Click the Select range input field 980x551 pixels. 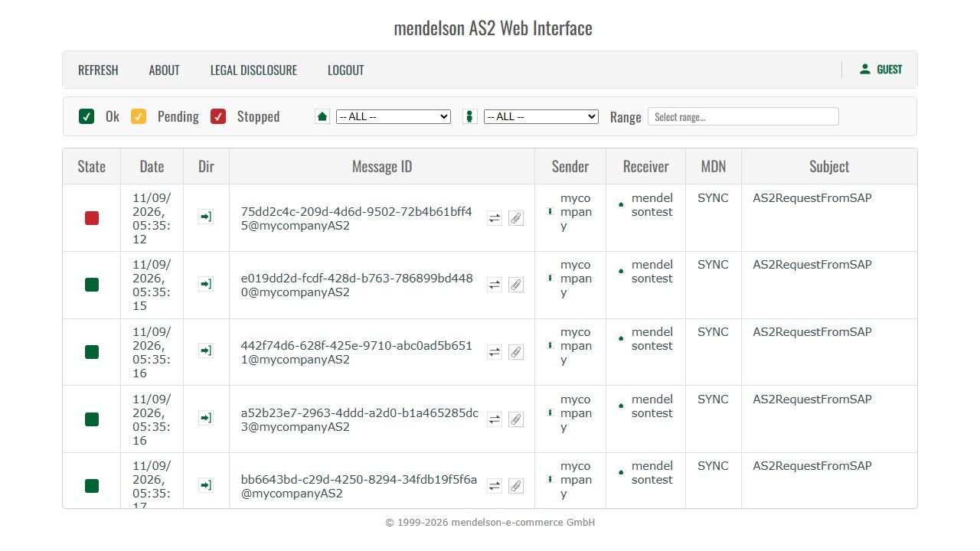pos(743,116)
